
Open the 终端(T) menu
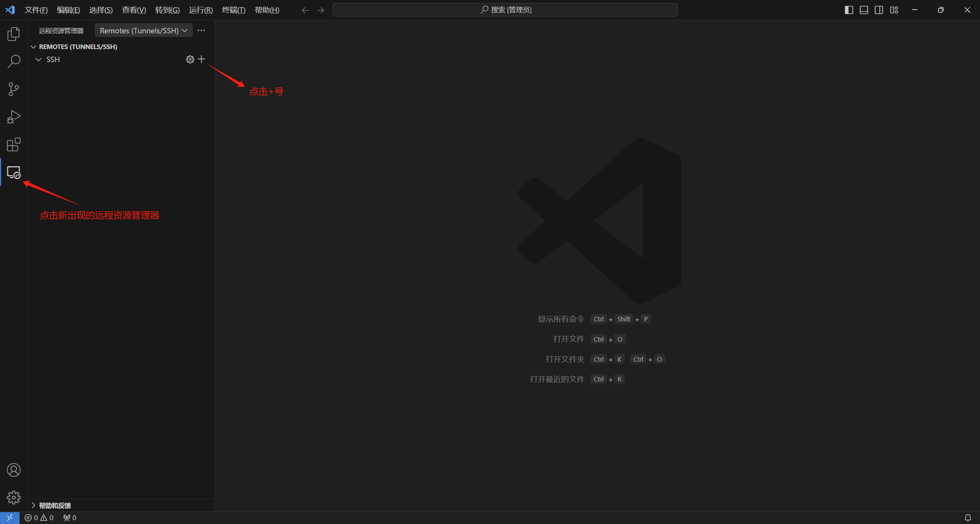click(233, 10)
